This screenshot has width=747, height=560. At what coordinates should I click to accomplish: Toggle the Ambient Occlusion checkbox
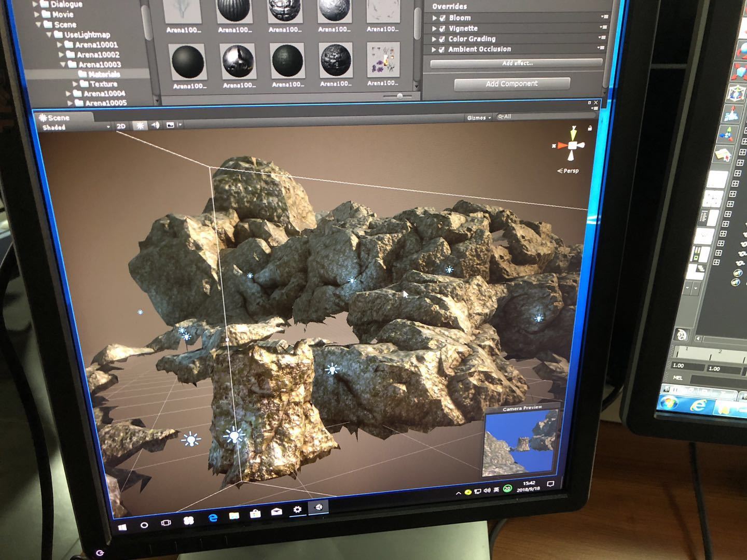point(441,49)
